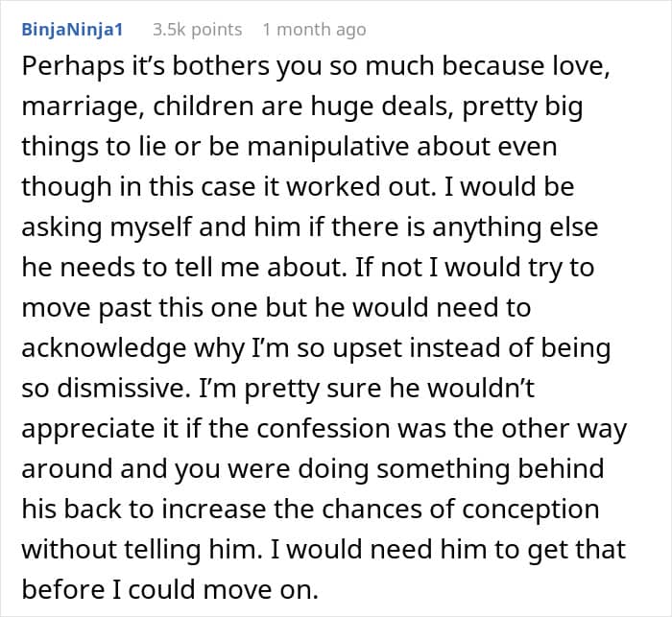Click the word 'conception' in the comment
The image size is (672, 617).
tap(531, 510)
